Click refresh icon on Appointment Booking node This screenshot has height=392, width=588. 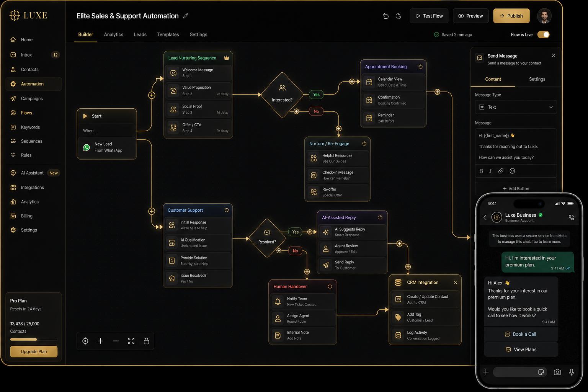[x=420, y=67]
